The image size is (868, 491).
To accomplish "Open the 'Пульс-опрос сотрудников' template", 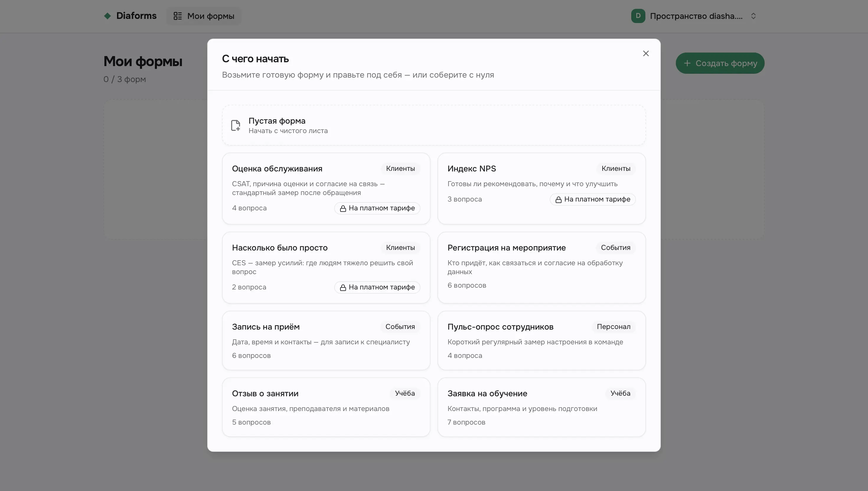I will 541,340.
